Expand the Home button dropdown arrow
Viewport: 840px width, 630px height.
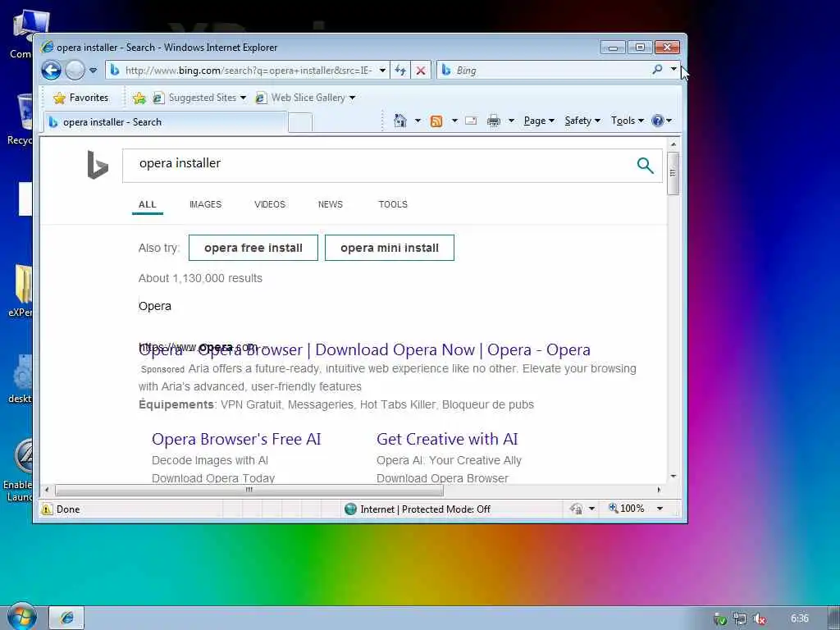[418, 121]
